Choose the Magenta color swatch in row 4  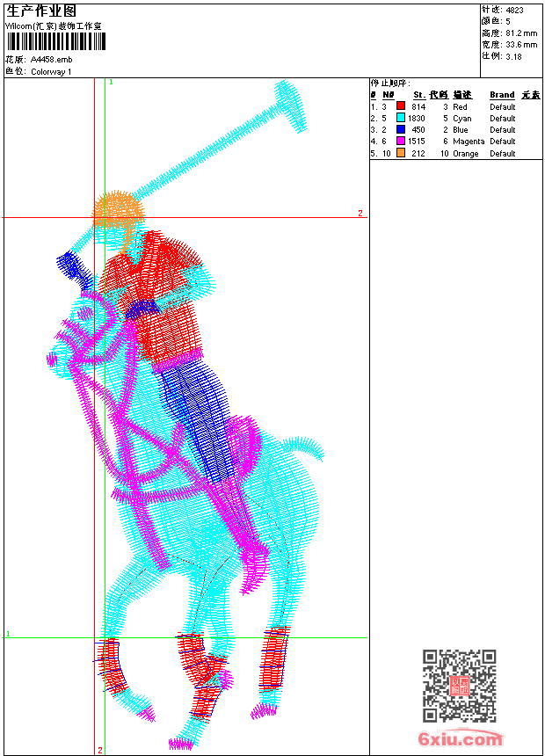[400, 141]
